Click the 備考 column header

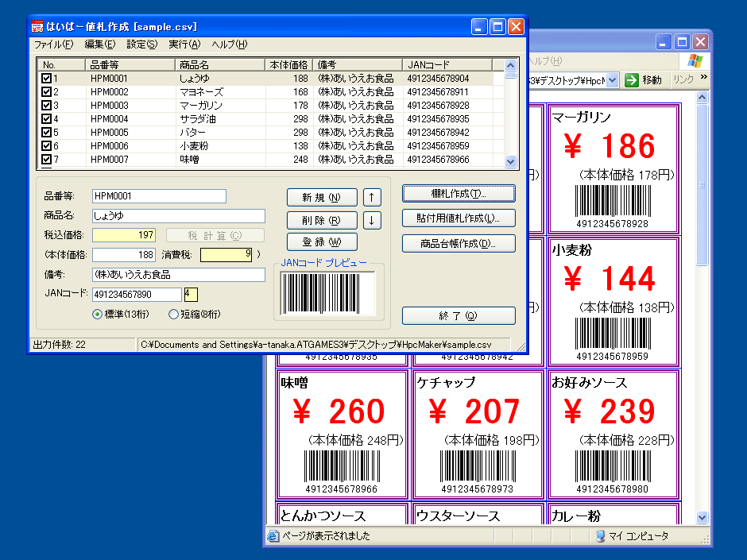[358, 65]
